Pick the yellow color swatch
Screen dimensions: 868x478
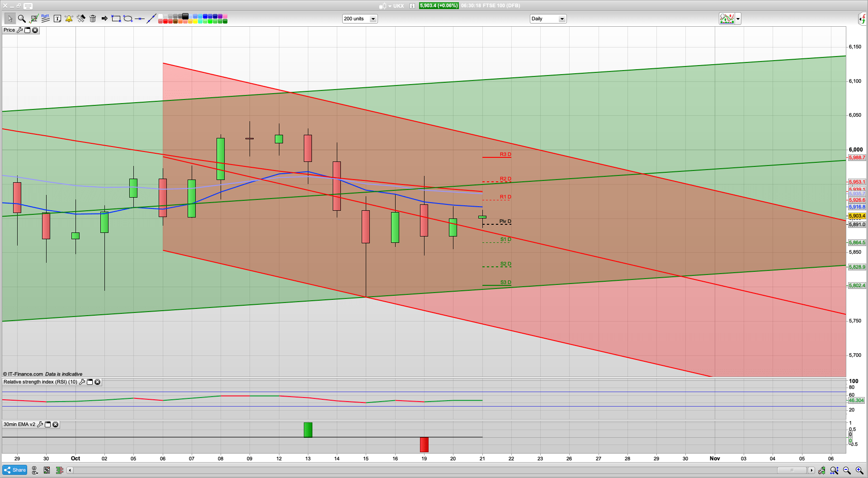pyautogui.click(x=195, y=21)
